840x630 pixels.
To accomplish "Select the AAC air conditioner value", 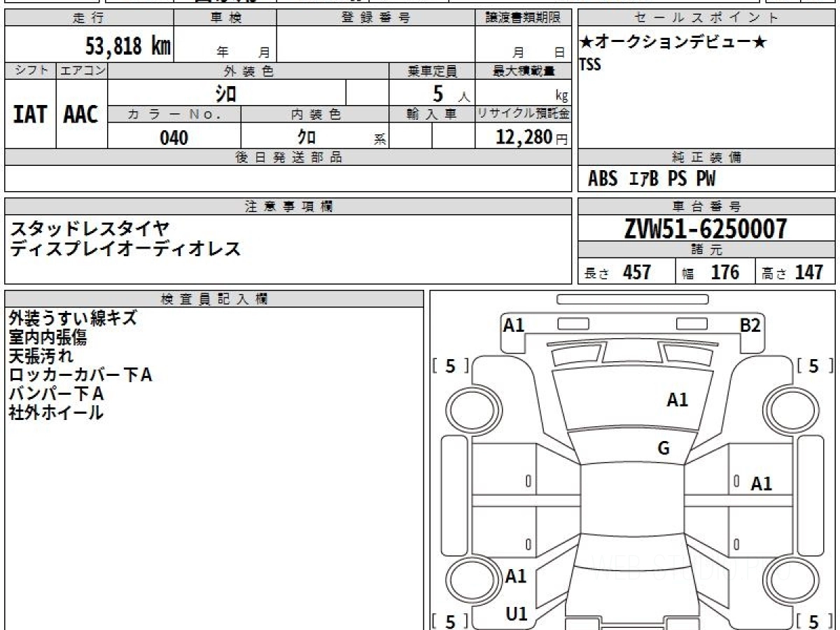I will [81, 114].
